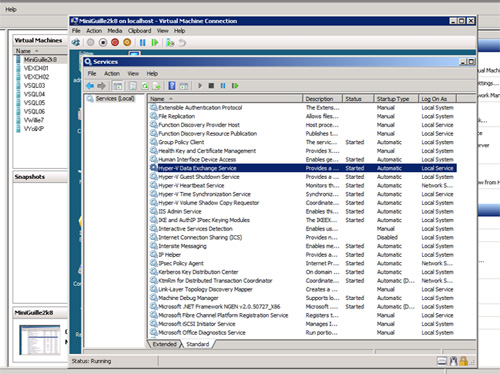The height and width of the screenshot is (374, 500).
Task: Select Extensible Authentication Protocol service row
Action: point(303,108)
